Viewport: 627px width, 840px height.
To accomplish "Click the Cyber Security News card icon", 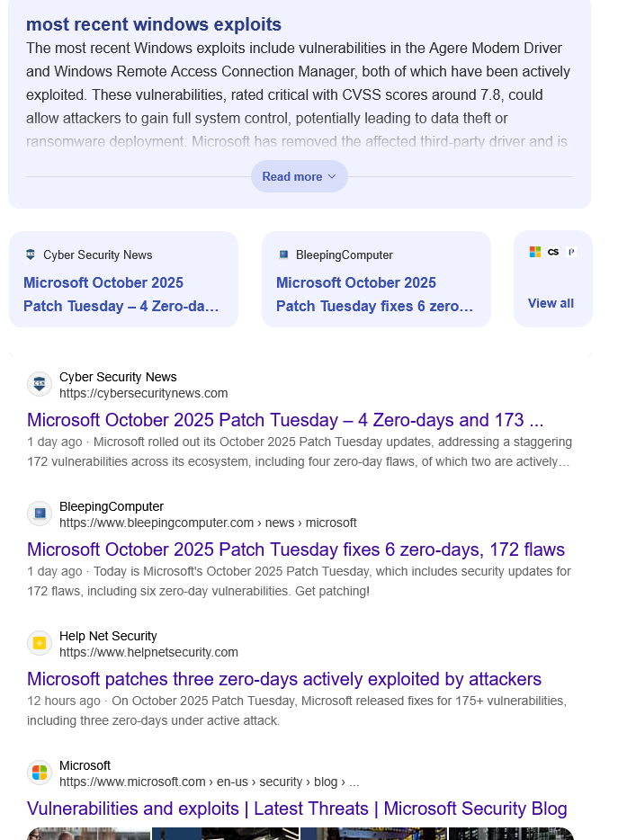I will pyautogui.click(x=31, y=255).
